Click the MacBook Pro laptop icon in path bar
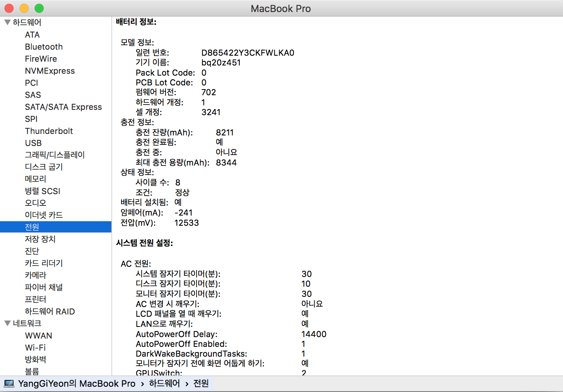Screen dimensions: 563x392 [x=9, y=384]
